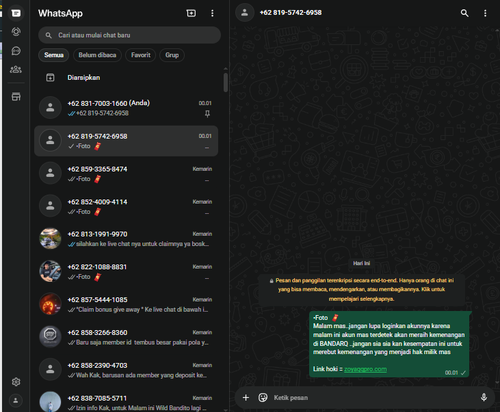Open the Chats icon in the sidebar
The width and height of the screenshot is (500, 412).
coord(16,13)
